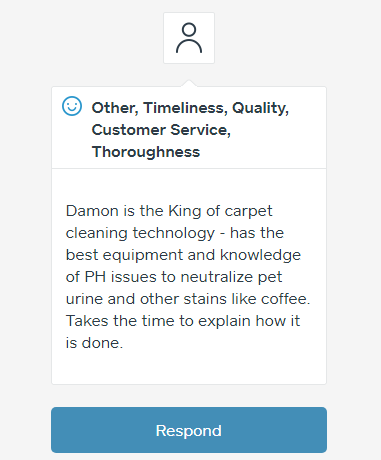The image size is (381, 460).
Task: Click the Respond button
Action: [189, 430]
